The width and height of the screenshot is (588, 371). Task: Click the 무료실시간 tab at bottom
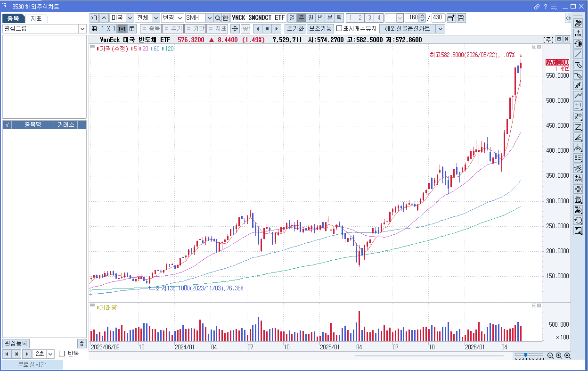point(32,364)
